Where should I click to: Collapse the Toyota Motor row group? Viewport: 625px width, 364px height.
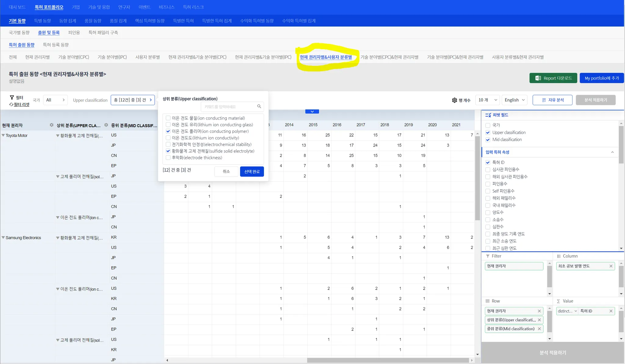point(3,135)
